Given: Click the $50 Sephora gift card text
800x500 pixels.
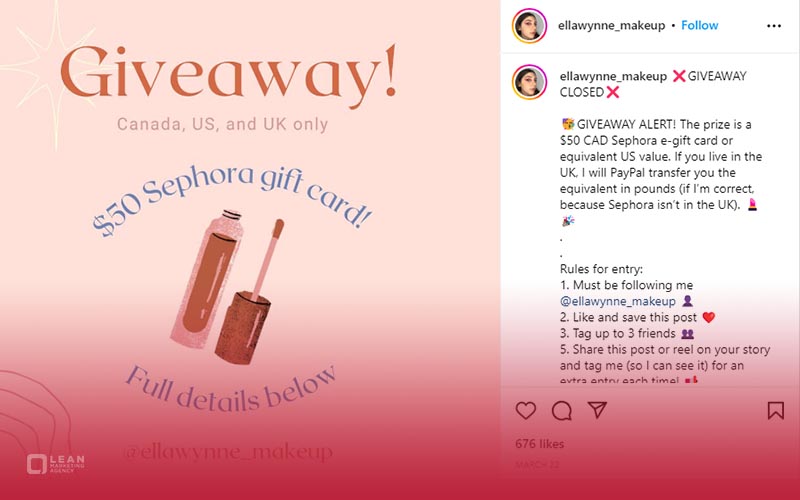Looking at the screenshot, I should point(232,199).
